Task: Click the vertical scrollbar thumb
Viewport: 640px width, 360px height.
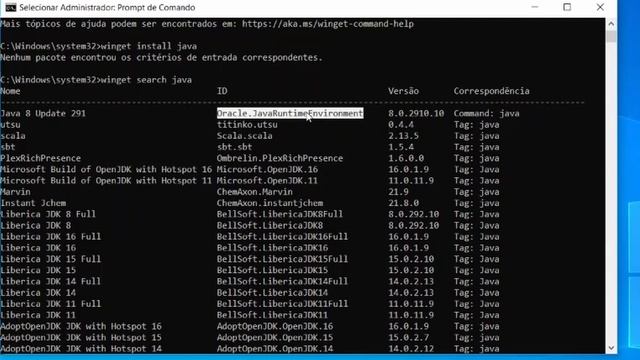Action: tap(611, 36)
